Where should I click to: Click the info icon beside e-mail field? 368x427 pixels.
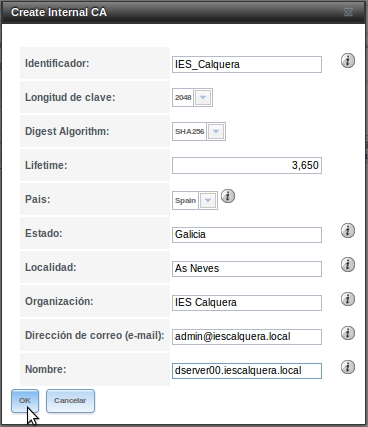[x=348, y=333]
